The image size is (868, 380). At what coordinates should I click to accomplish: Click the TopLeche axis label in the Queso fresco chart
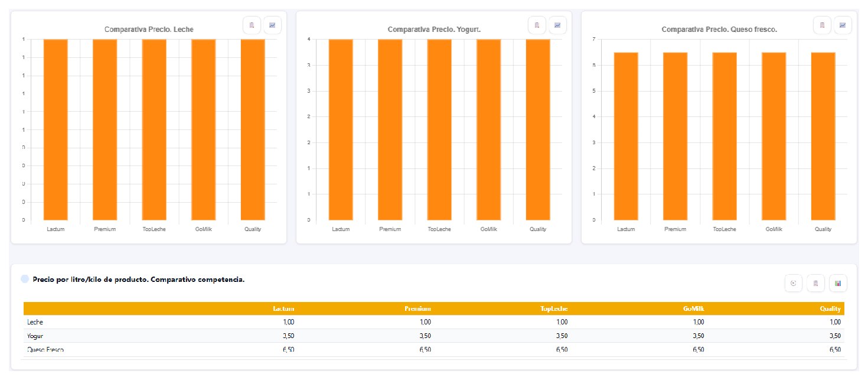725,229
